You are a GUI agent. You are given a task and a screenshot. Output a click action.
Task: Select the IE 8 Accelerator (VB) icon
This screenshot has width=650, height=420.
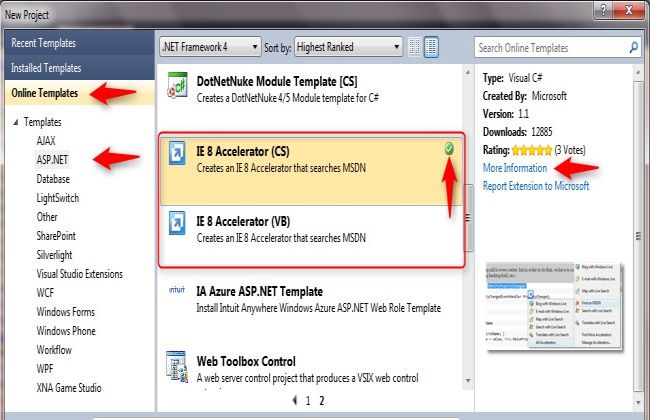coord(177,223)
